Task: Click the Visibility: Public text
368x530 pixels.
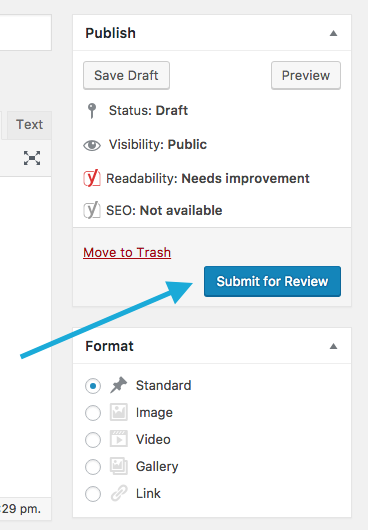Action: click(x=158, y=145)
